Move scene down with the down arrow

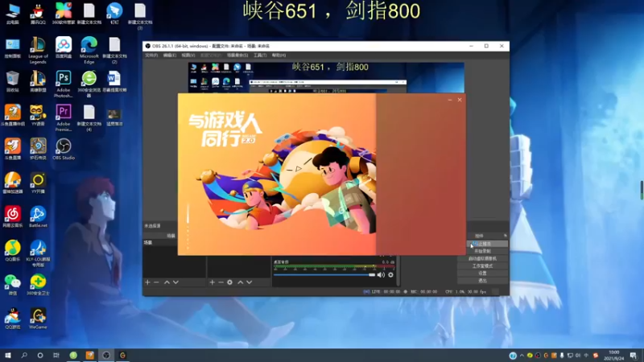pyautogui.click(x=175, y=282)
